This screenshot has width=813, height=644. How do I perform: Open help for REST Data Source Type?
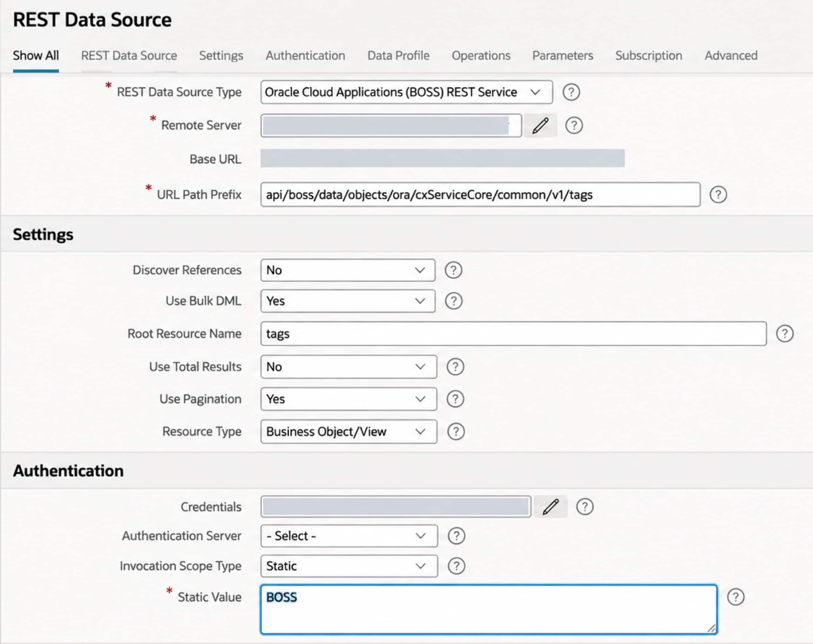571,92
